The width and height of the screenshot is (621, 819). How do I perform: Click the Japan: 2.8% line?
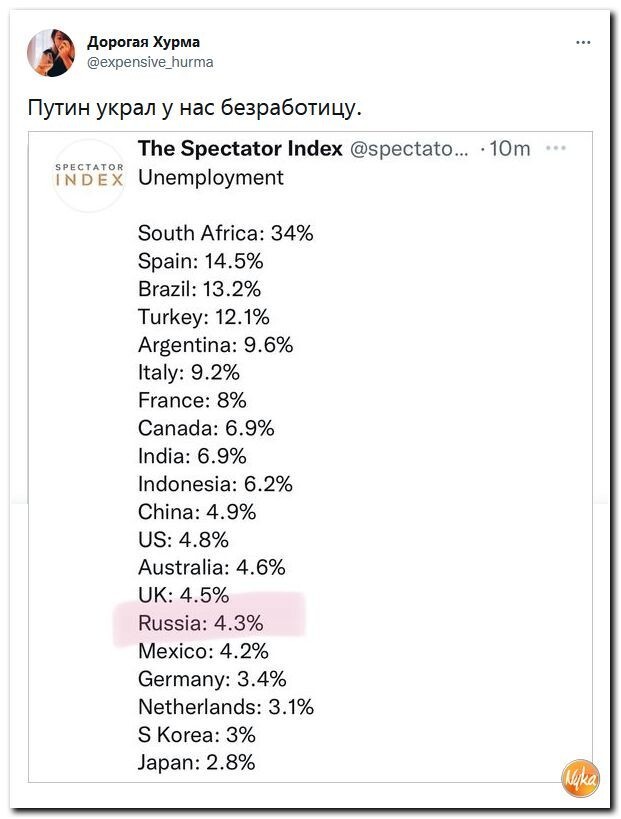tap(197, 763)
